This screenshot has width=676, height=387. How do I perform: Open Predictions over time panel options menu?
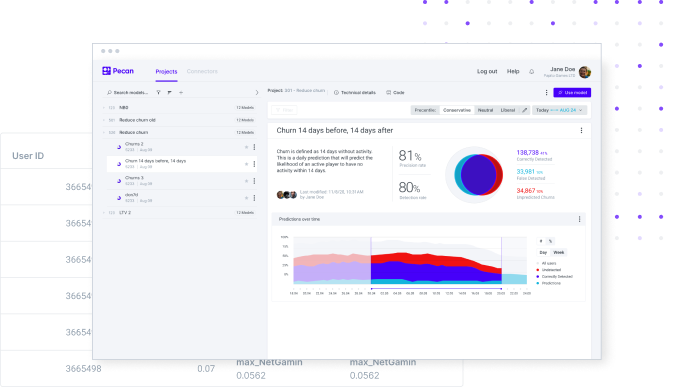pyautogui.click(x=579, y=219)
